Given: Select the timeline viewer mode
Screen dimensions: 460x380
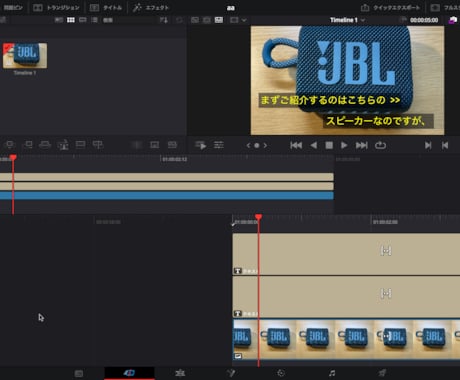Looking at the screenshot, I should 219,20.
